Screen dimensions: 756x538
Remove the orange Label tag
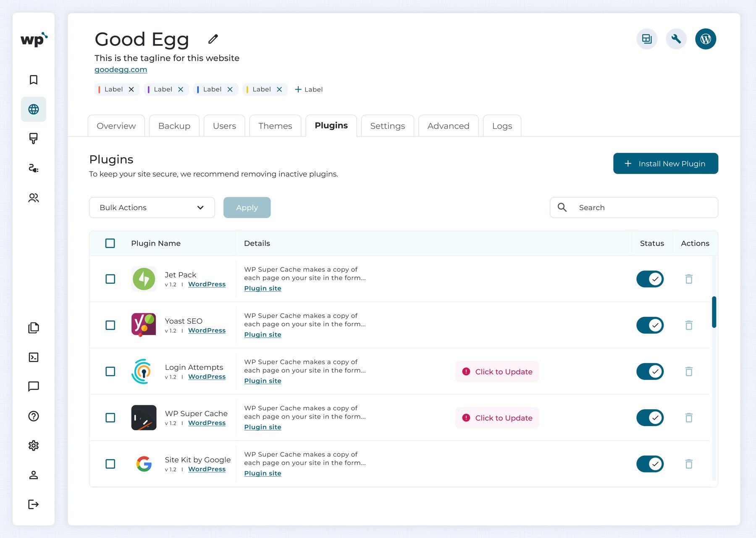131,90
